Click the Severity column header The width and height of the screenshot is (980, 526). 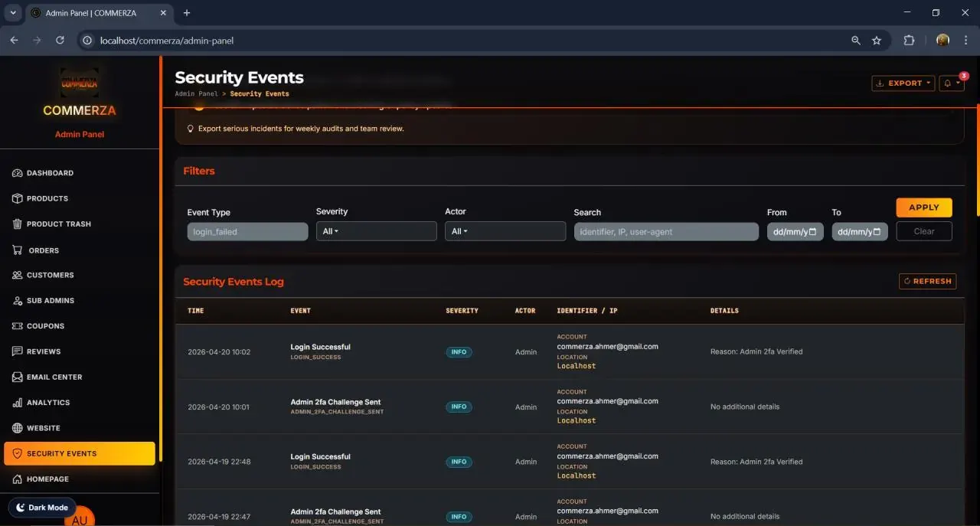point(462,311)
